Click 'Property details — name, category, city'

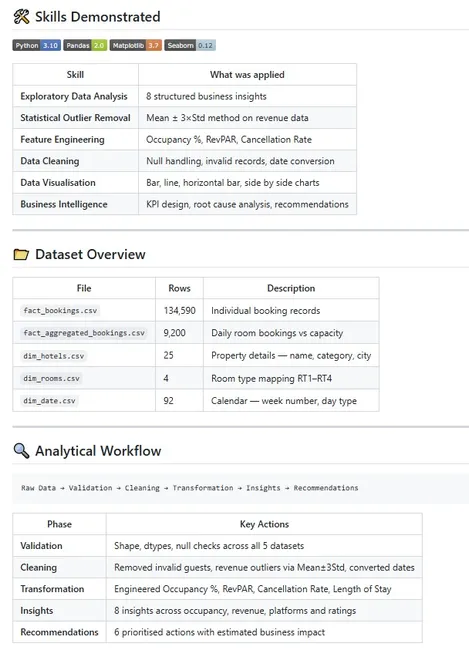[291, 355]
